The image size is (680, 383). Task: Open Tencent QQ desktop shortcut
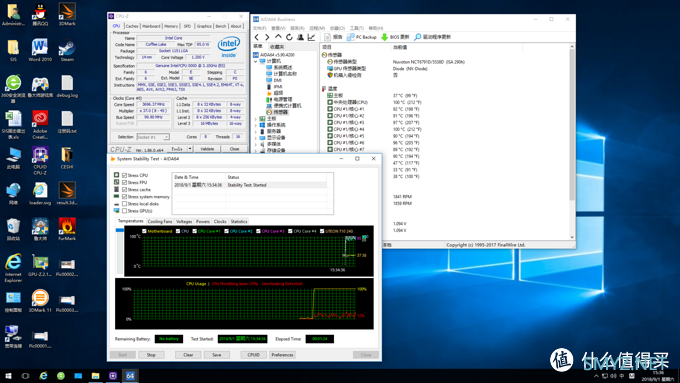[40, 14]
